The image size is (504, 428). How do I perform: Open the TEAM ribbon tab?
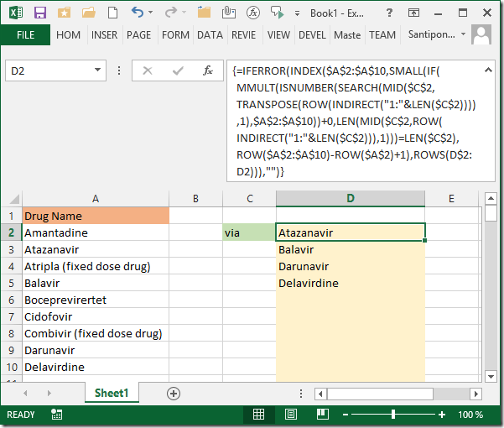[x=382, y=34]
